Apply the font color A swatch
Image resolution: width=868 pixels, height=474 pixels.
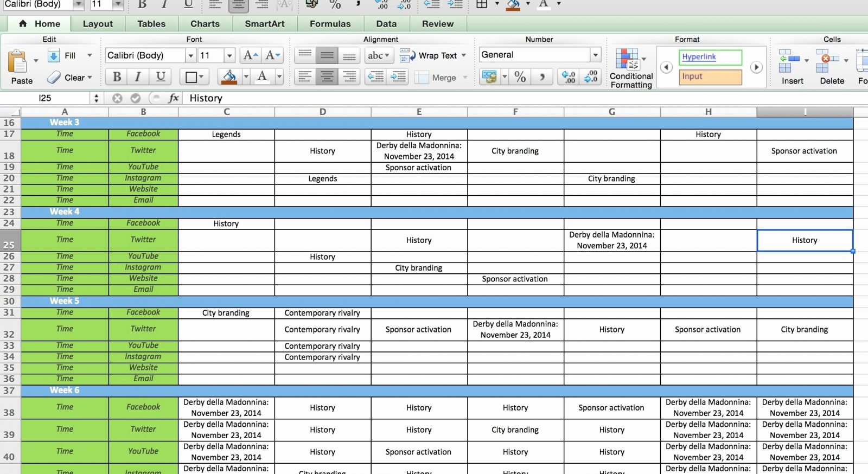[x=263, y=77]
